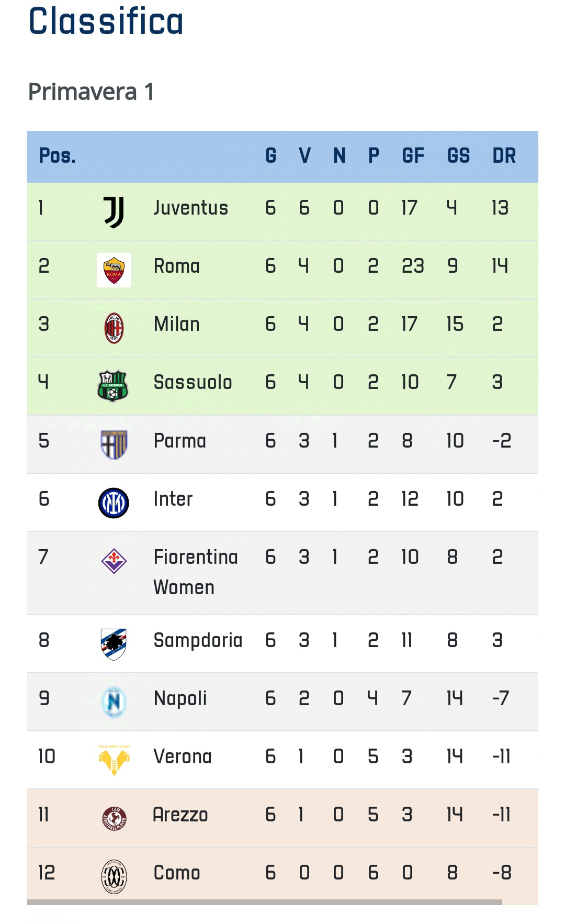This screenshot has height=924, width=565.
Task: Tap the Milan crest icon
Action: coord(114,328)
